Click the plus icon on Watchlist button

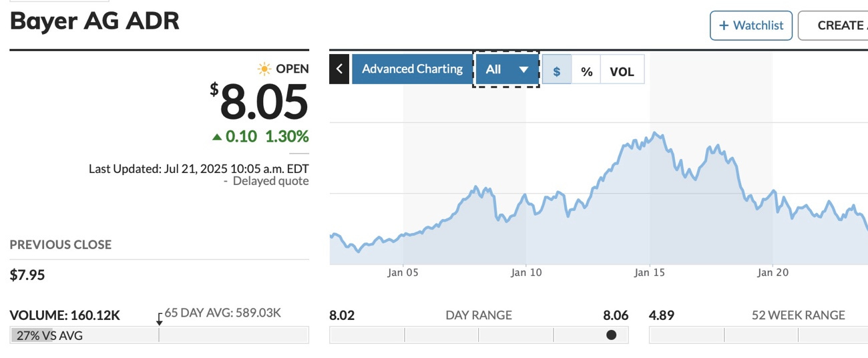[724, 25]
